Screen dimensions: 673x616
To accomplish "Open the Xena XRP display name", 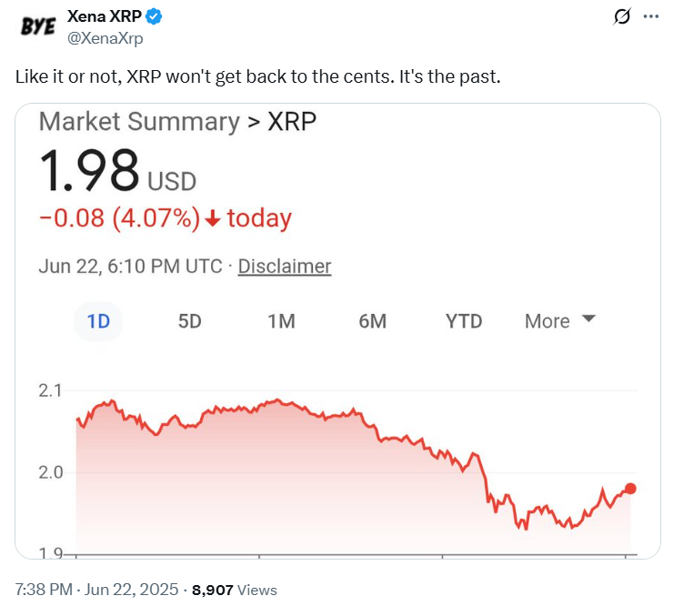I will click(x=105, y=17).
